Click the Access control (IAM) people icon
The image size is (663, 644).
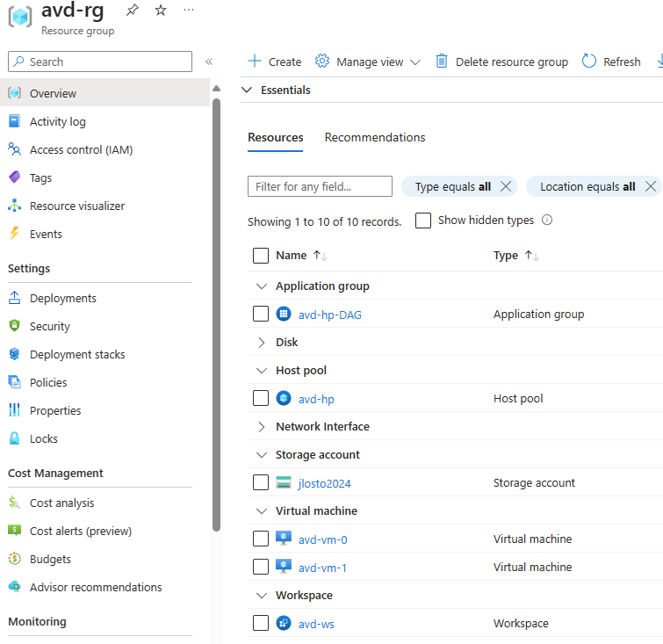point(14,149)
